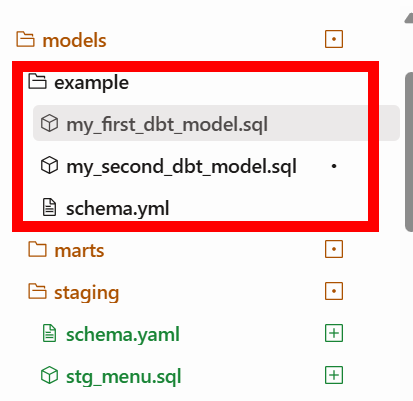Click the green cube icon of stg_menu.sql
The image size is (413, 401).
(49, 375)
